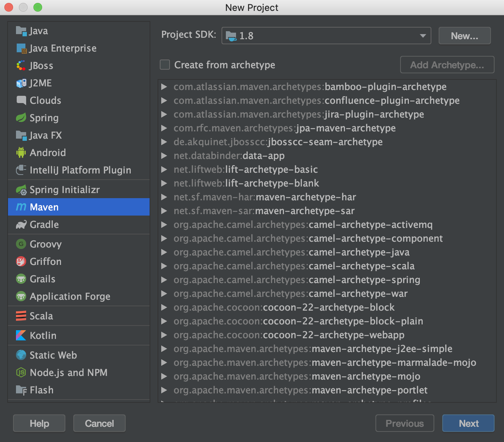
Task: Select the Spring leaf icon
Action: [x=21, y=118]
